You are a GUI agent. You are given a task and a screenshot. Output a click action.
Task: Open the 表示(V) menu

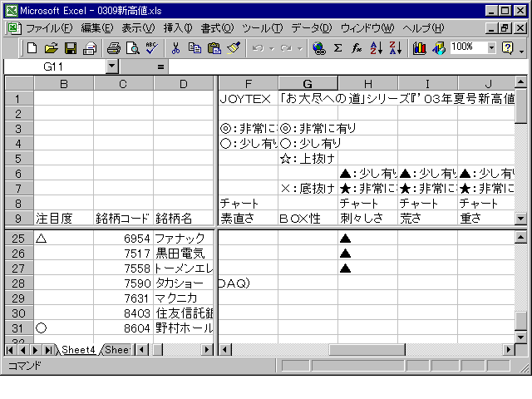pyautogui.click(x=138, y=27)
